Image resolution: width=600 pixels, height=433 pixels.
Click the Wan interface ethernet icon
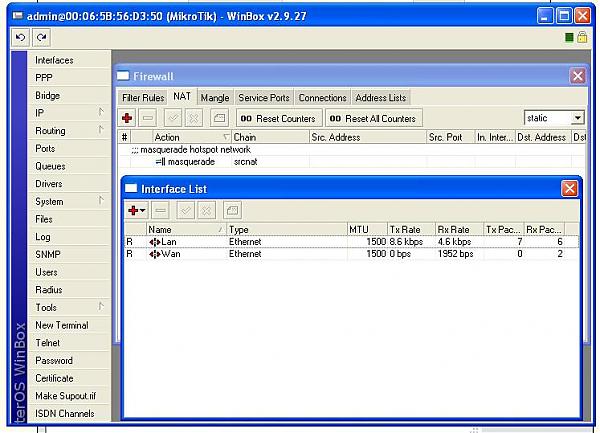tap(155, 254)
